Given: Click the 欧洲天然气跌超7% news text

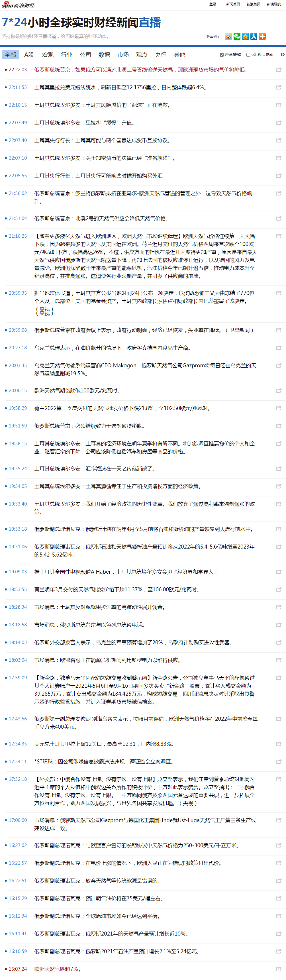Looking at the screenshot, I should coord(58,969).
